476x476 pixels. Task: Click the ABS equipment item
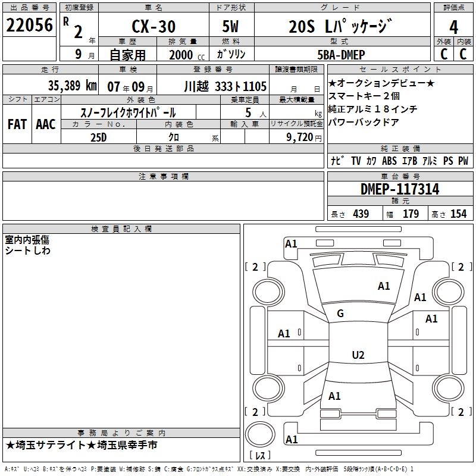389,161
